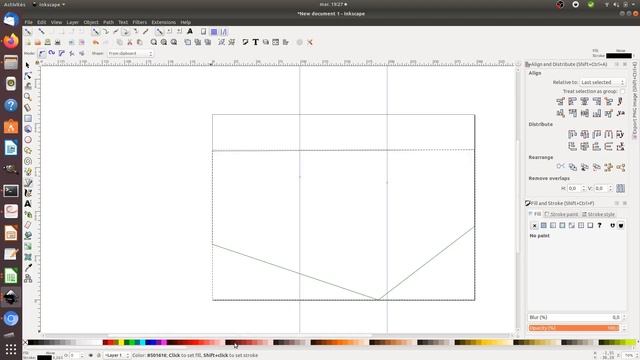Click the Cut scissors icon

click(x=130, y=42)
